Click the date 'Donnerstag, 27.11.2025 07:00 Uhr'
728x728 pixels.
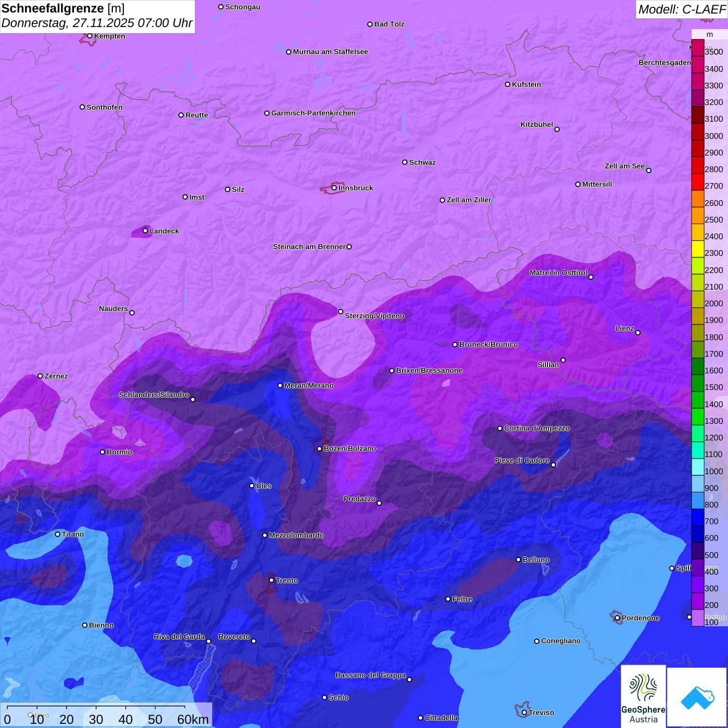(97, 23)
